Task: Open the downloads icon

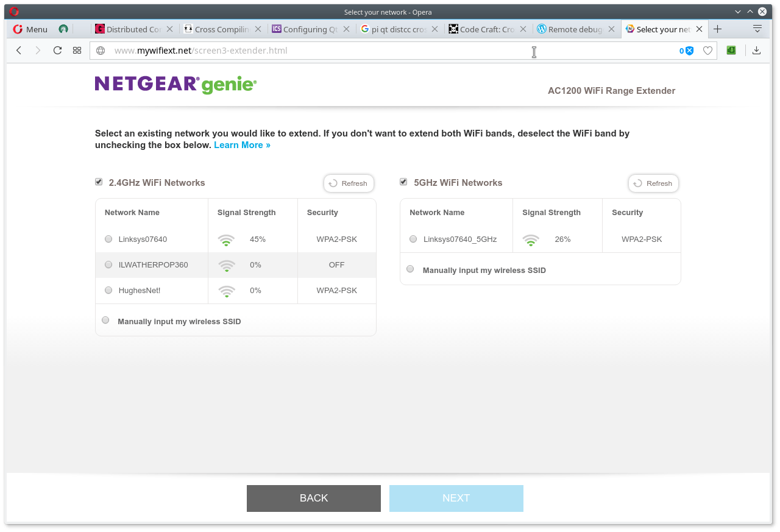Action: [756, 51]
